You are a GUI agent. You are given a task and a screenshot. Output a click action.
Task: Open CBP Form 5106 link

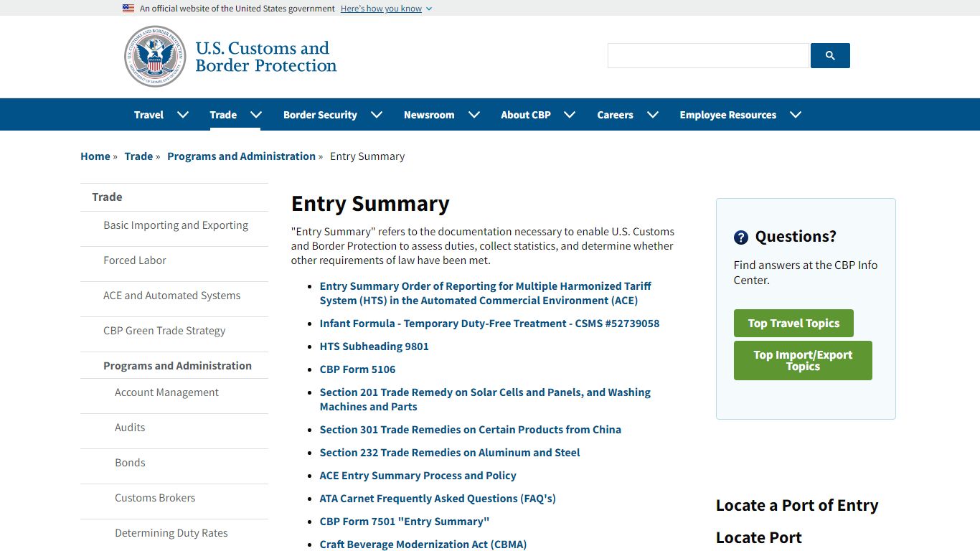click(x=358, y=369)
